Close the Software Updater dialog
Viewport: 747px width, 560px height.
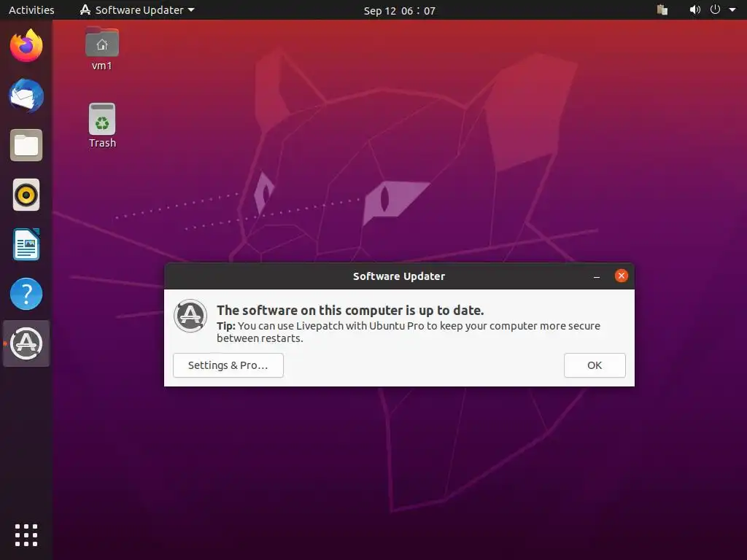click(622, 276)
